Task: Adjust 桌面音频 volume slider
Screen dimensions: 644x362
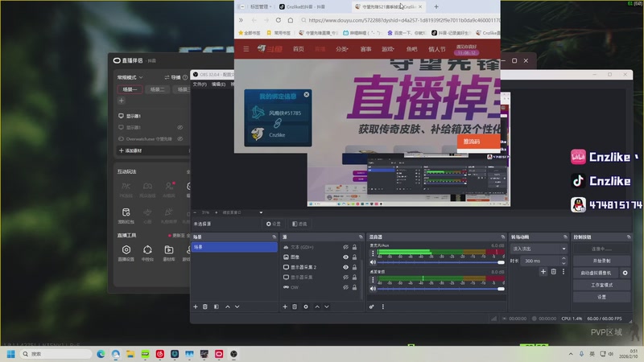Action: tap(440, 289)
